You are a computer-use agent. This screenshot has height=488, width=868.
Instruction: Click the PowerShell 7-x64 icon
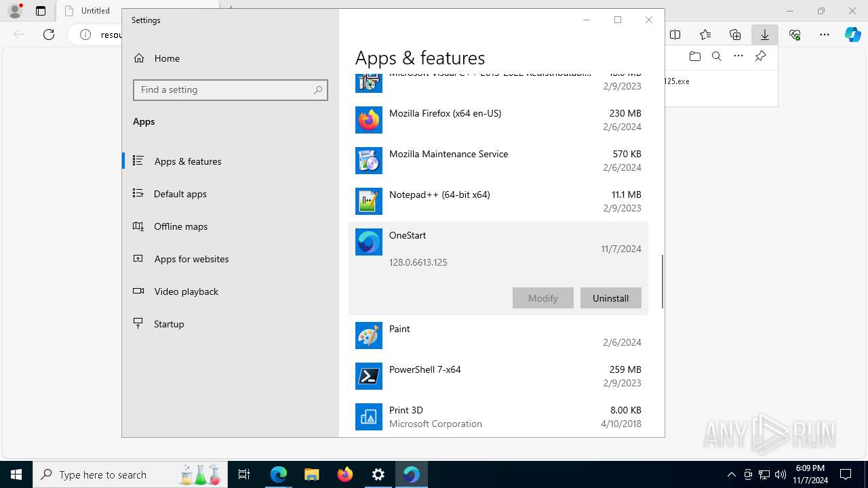pos(369,376)
